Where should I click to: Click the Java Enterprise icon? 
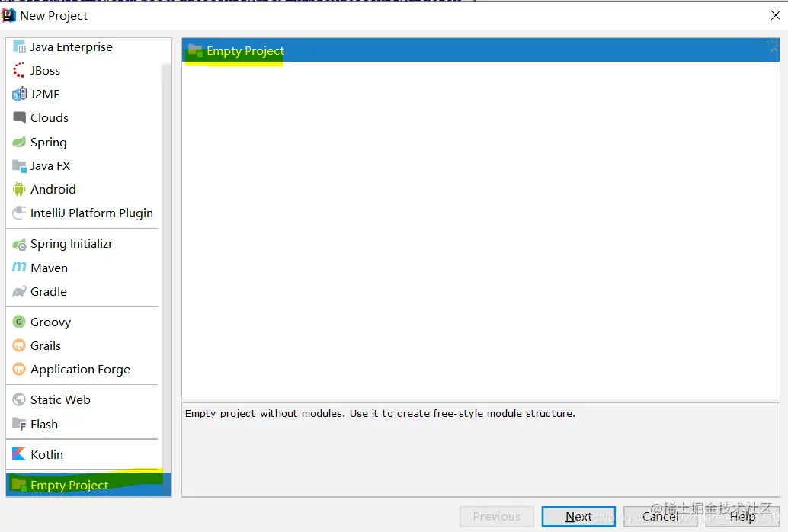[x=19, y=46]
